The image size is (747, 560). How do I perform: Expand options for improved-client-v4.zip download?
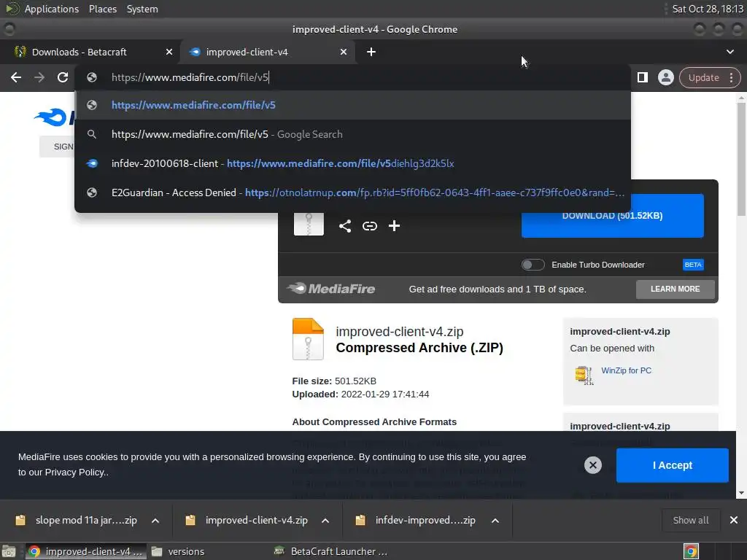[325, 521]
